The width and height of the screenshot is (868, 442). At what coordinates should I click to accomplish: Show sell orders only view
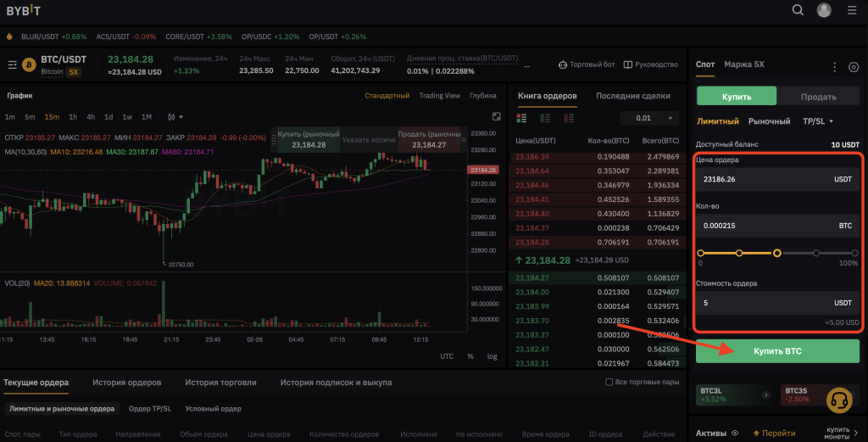(x=569, y=118)
